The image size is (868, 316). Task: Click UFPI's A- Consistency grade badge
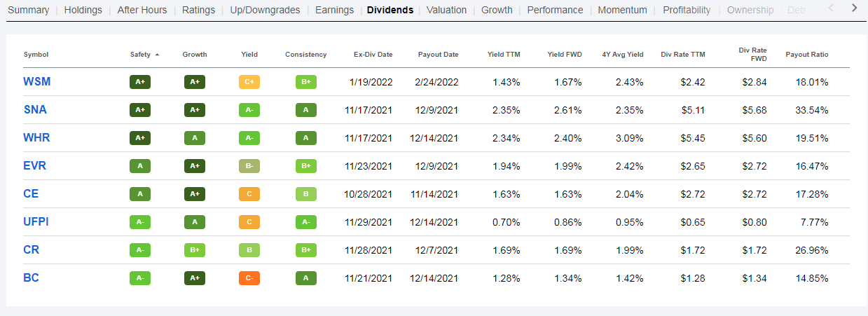point(306,222)
